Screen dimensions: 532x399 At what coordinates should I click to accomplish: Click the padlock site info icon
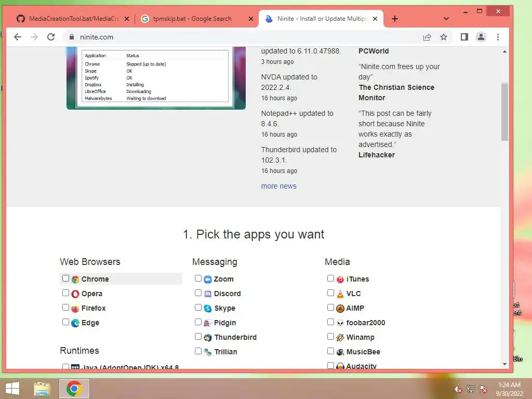tap(72, 37)
